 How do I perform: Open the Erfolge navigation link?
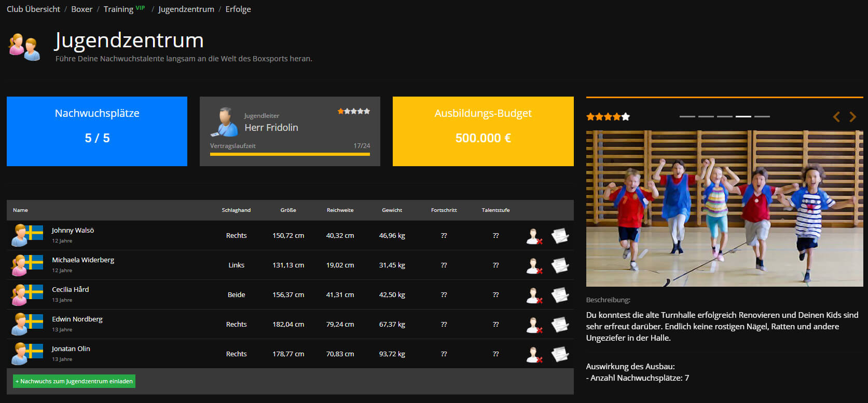[238, 9]
